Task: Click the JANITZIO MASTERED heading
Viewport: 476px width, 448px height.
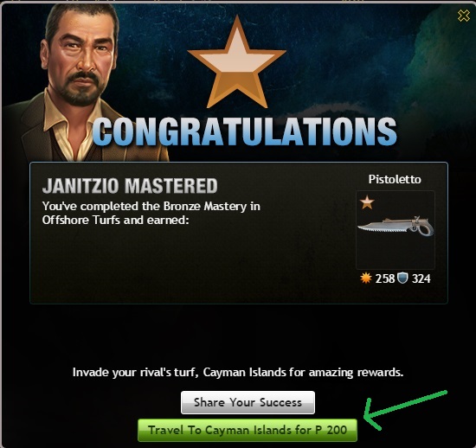Action: tap(130, 186)
